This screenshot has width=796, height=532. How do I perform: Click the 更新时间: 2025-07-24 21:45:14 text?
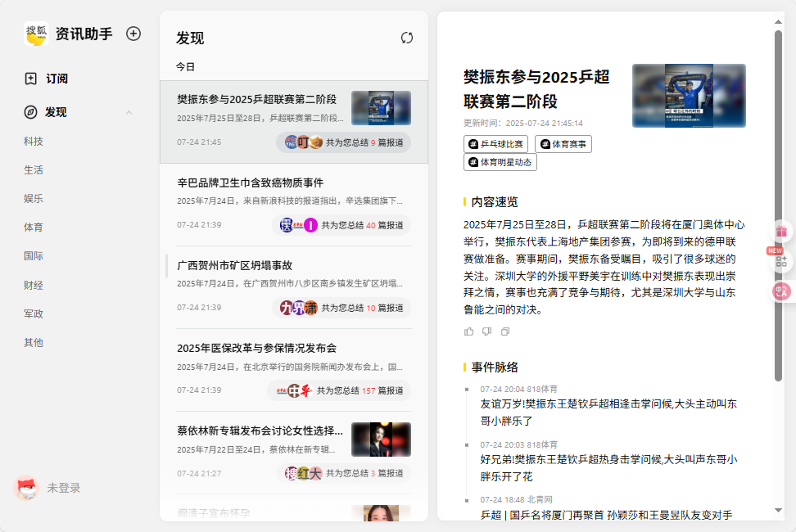point(522,124)
